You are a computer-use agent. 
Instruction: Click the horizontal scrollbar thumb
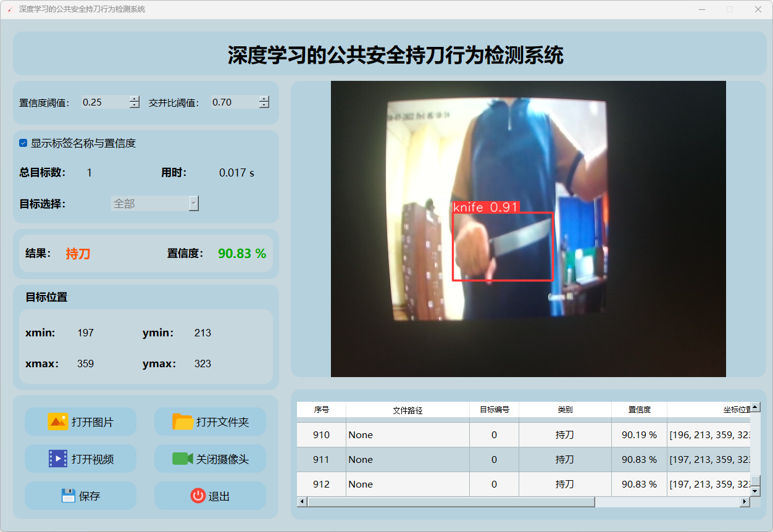click(451, 502)
